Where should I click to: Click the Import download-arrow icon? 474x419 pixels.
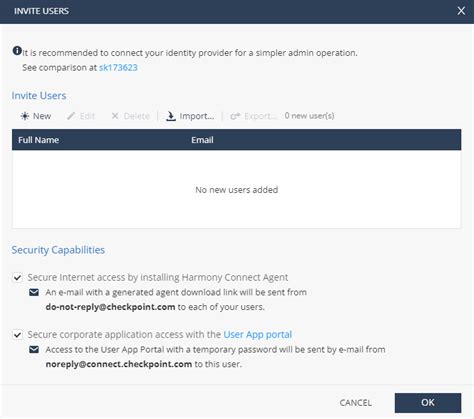point(171,116)
